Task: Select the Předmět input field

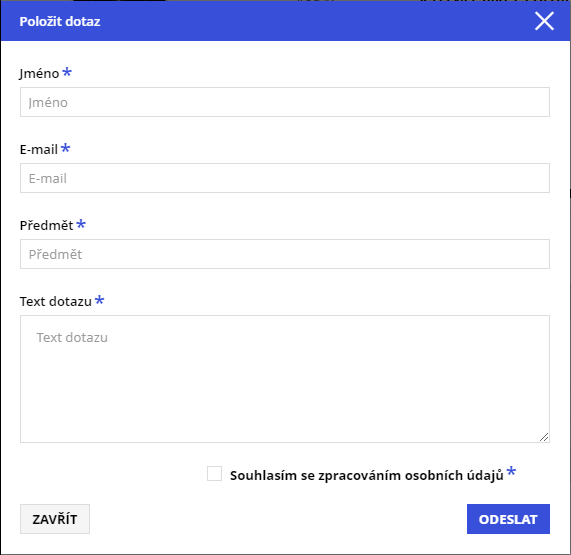Action: 285,254
